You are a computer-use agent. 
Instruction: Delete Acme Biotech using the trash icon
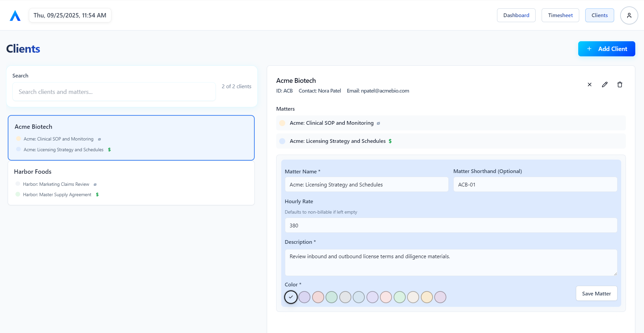pos(620,85)
